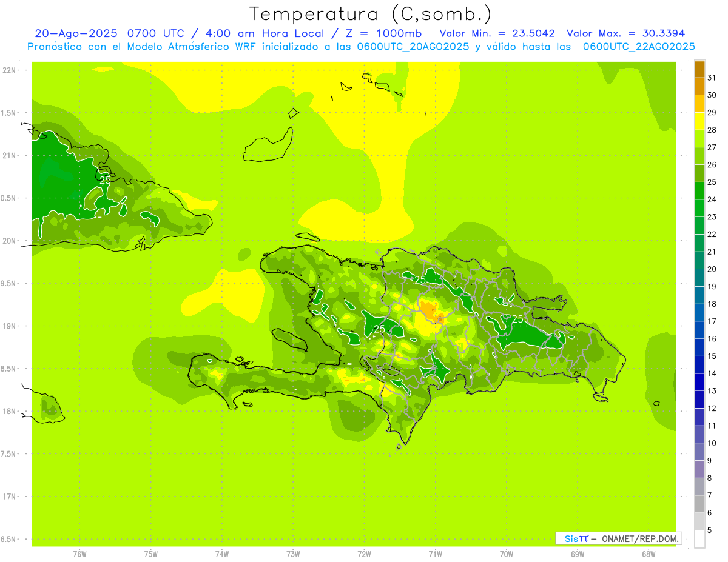Click the "21N" latitude label

8,155
